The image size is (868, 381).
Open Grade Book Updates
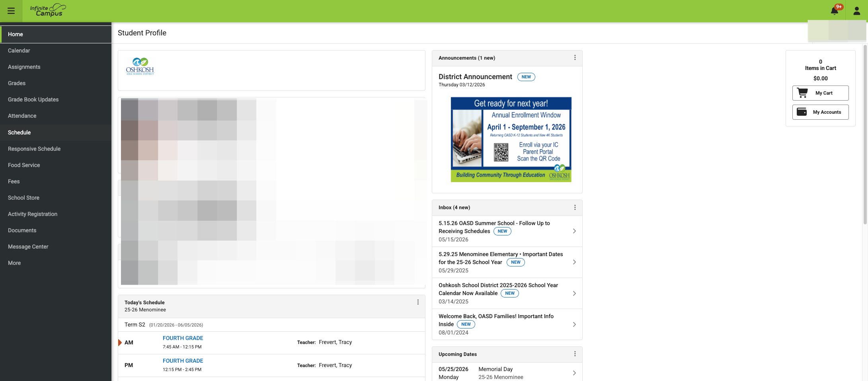click(x=56, y=99)
